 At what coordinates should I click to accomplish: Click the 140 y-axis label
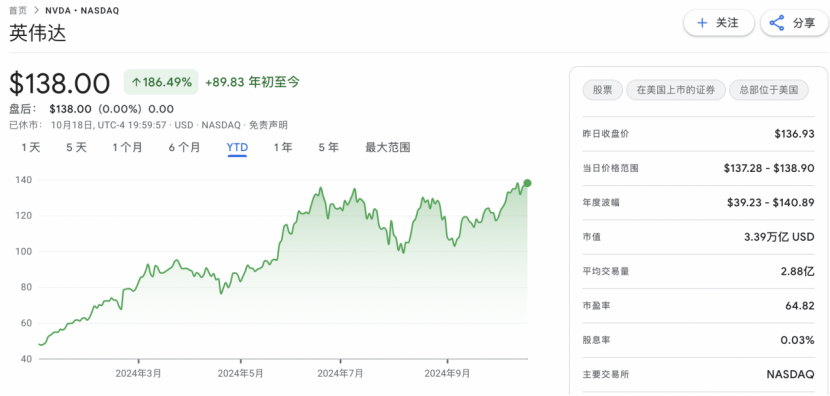coord(25,180)
